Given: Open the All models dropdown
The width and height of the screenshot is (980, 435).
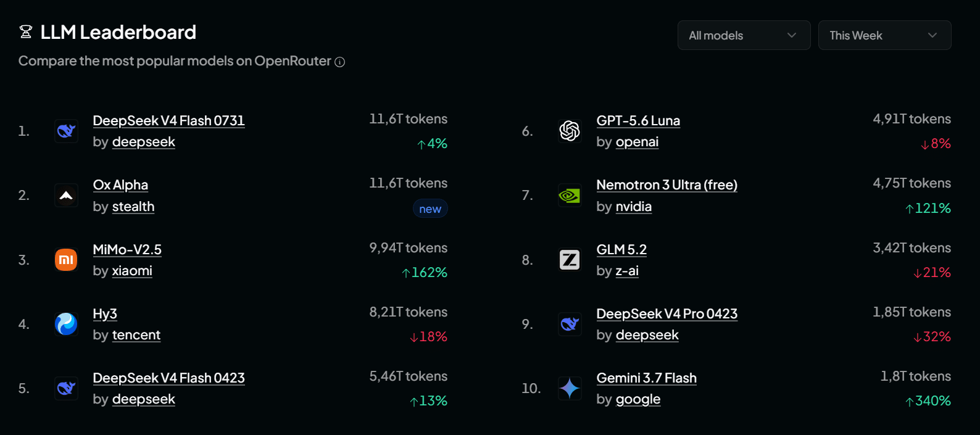Looking at the screenshot, I should tap(744, 35).
